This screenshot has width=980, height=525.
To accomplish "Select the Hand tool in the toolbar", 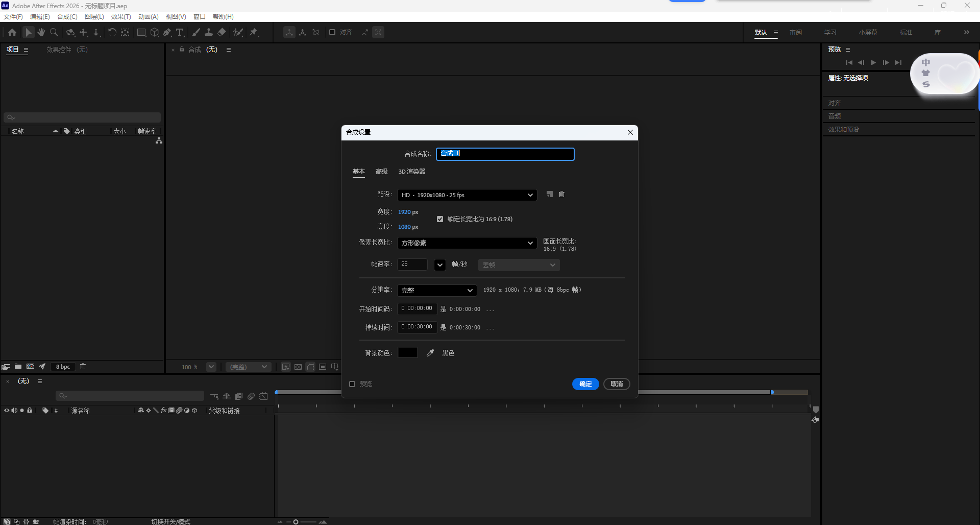I will 41,32.
